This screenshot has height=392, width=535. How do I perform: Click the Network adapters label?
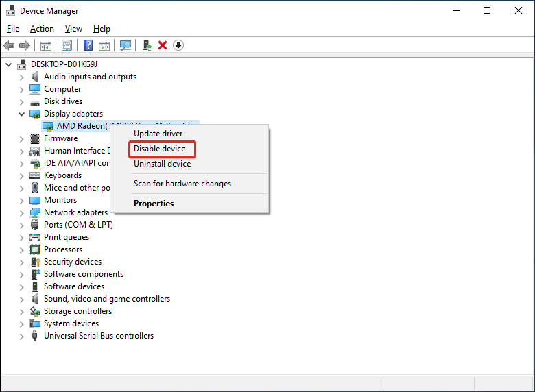[75, 212]
